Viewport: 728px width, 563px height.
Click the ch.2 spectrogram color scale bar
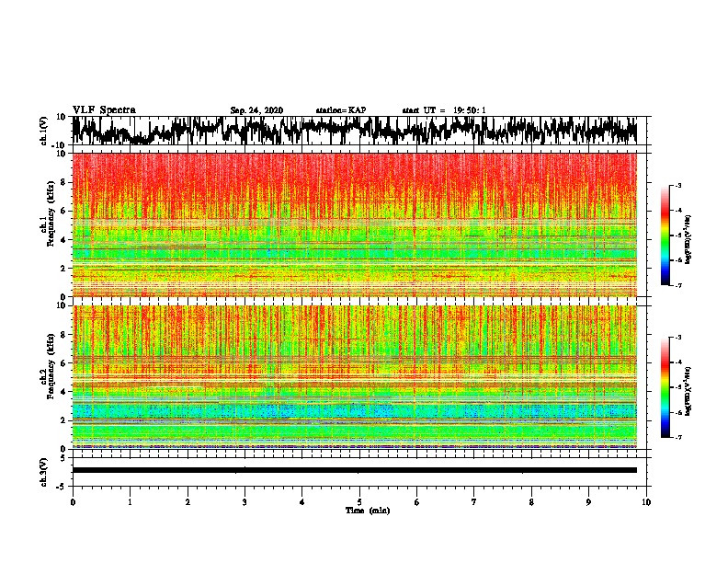(x=665, y=387)
